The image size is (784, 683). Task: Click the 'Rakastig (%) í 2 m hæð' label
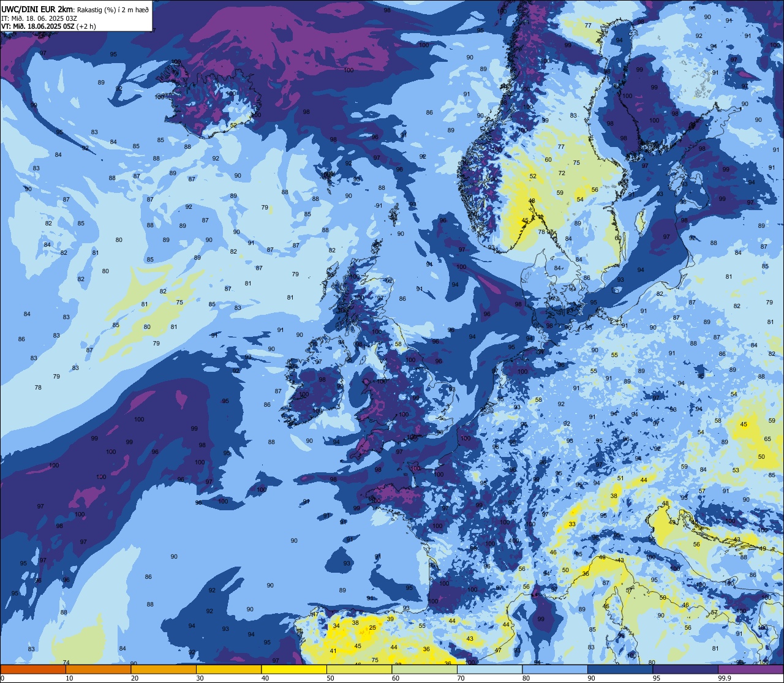pyautogui.click(x=113, y=10)
